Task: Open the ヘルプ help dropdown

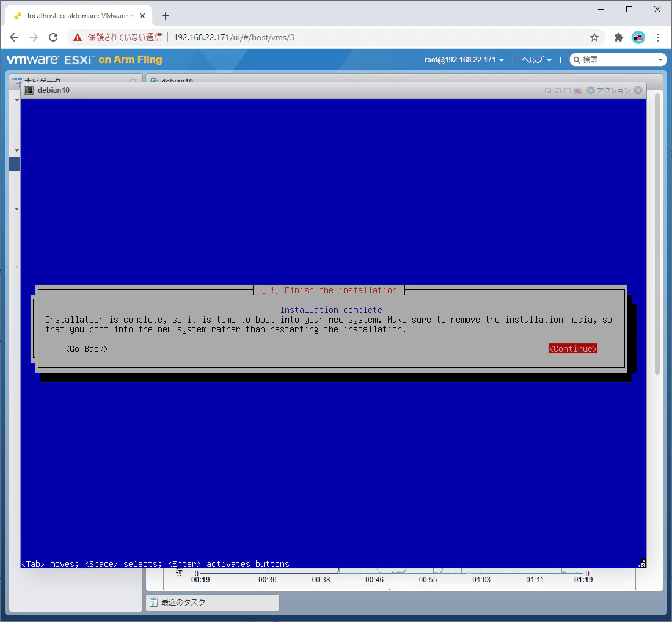Action: pos(536,60)
